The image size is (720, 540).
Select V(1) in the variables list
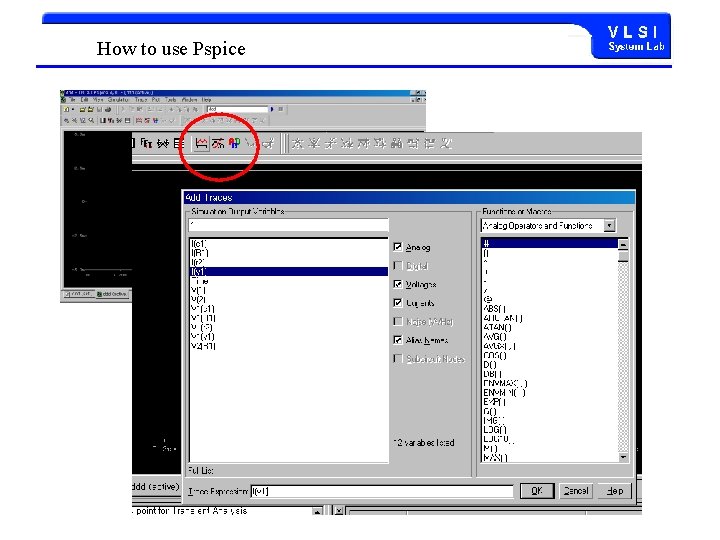198,290
